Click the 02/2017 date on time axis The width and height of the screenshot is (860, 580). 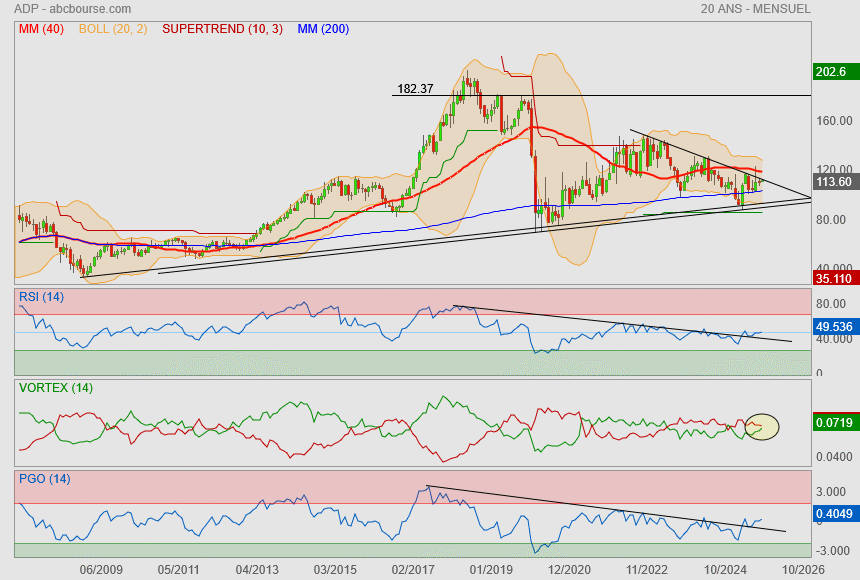click(413, 569)
